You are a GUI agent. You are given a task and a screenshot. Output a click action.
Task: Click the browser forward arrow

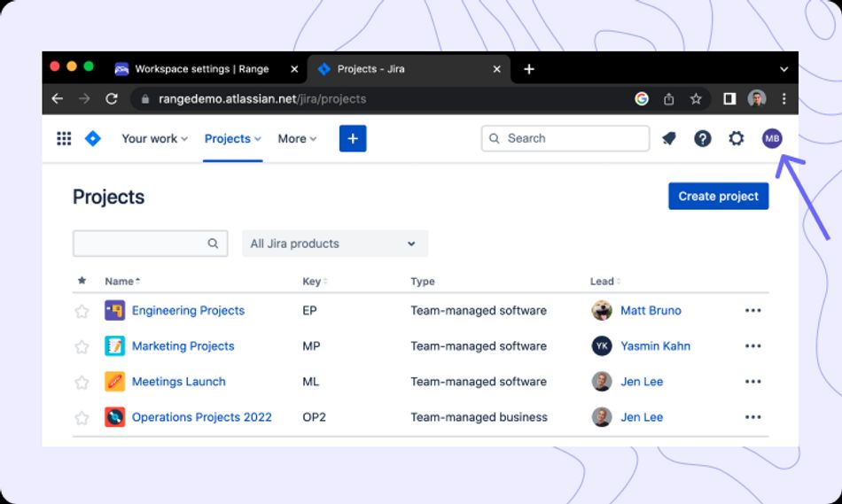84,98
